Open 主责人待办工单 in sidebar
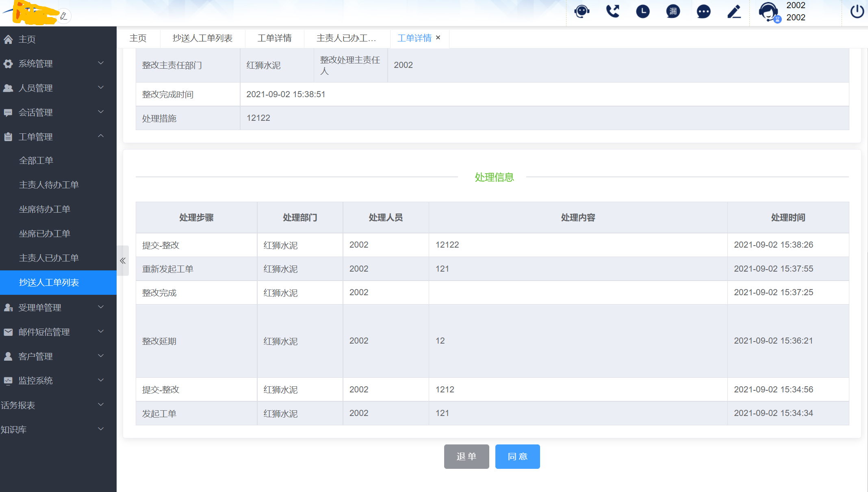The height and width of the screenshot is (492, 868). click(49, 185)
